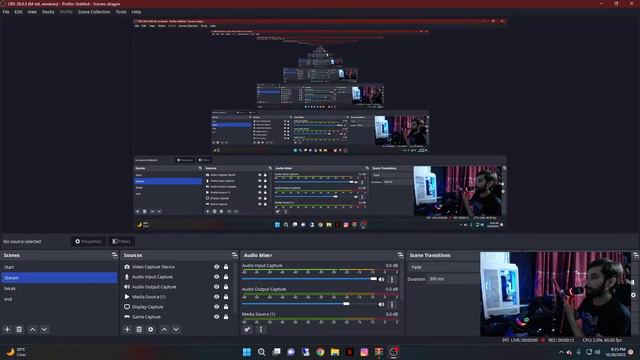Select the Start scene
This screenshot has height=360, width=640.
[x=59, y=267]
